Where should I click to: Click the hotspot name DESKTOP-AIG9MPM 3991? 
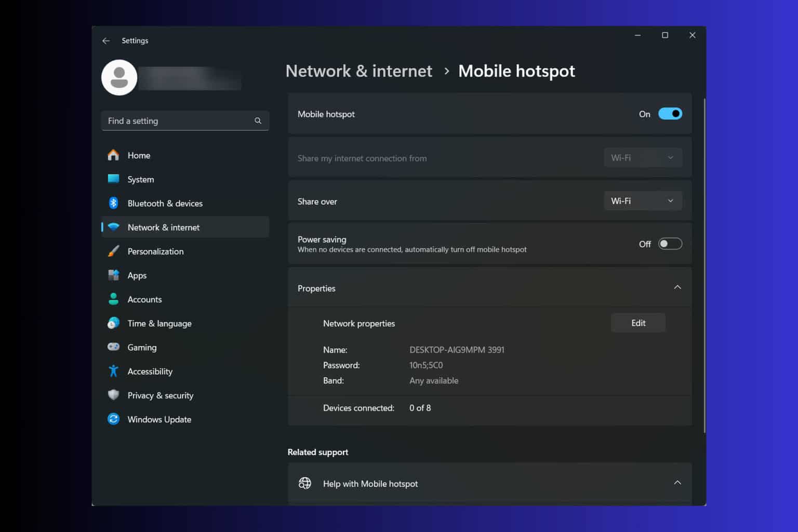click(457, 350)
